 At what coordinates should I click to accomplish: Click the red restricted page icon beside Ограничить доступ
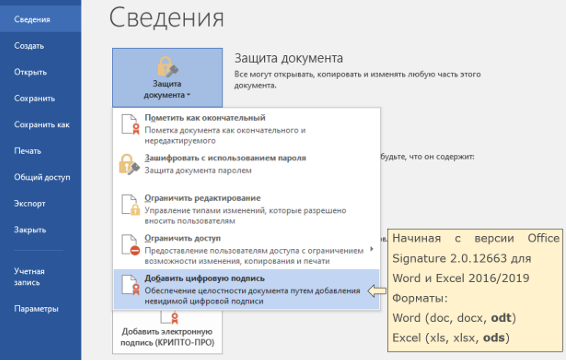point(130,245)
